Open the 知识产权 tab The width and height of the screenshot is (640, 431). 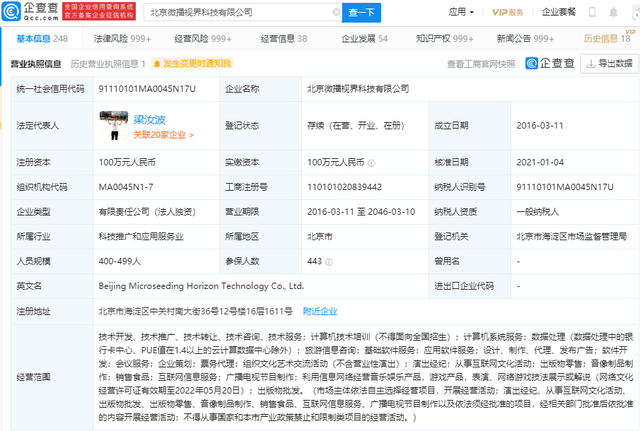[445, 38]
